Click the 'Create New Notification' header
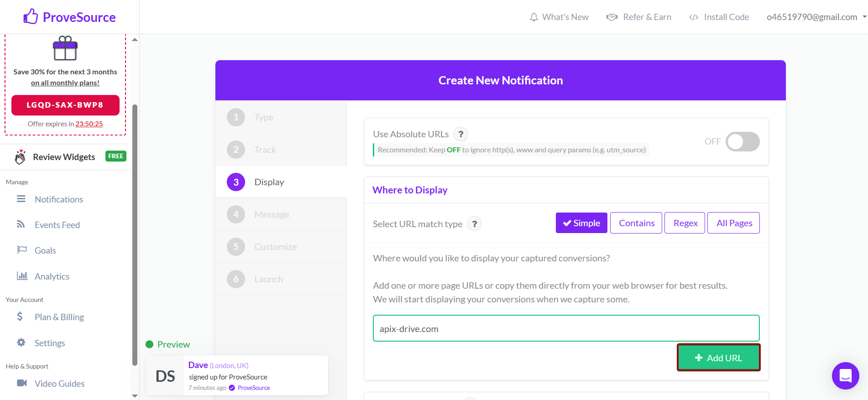 coord(501,80)
